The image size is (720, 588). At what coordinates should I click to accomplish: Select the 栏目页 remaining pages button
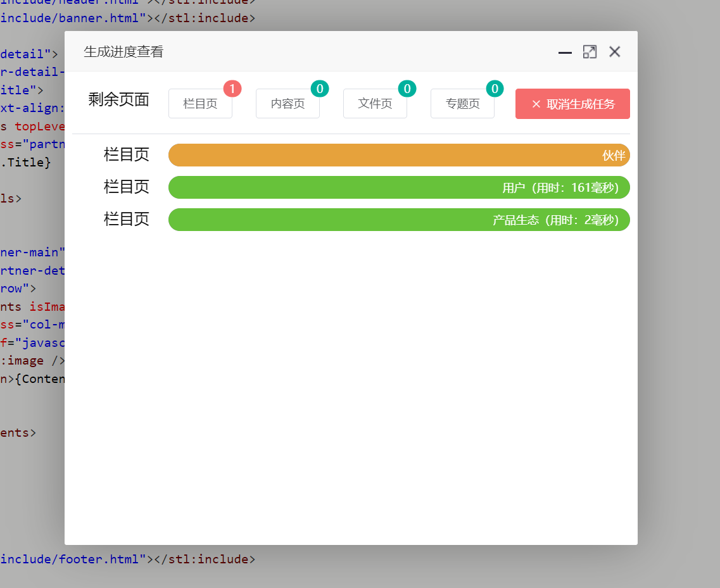(200, 104)
